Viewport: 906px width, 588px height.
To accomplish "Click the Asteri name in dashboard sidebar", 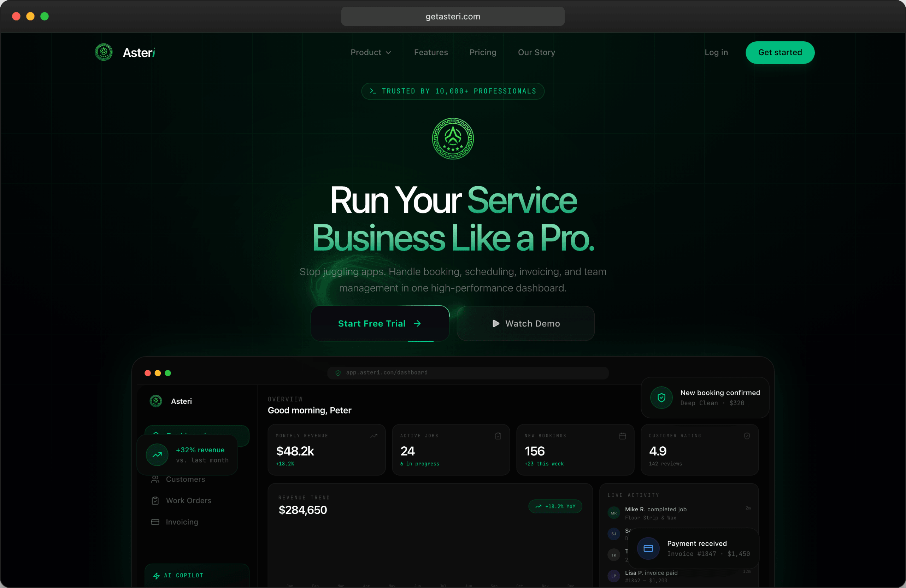I will [181, 401].
